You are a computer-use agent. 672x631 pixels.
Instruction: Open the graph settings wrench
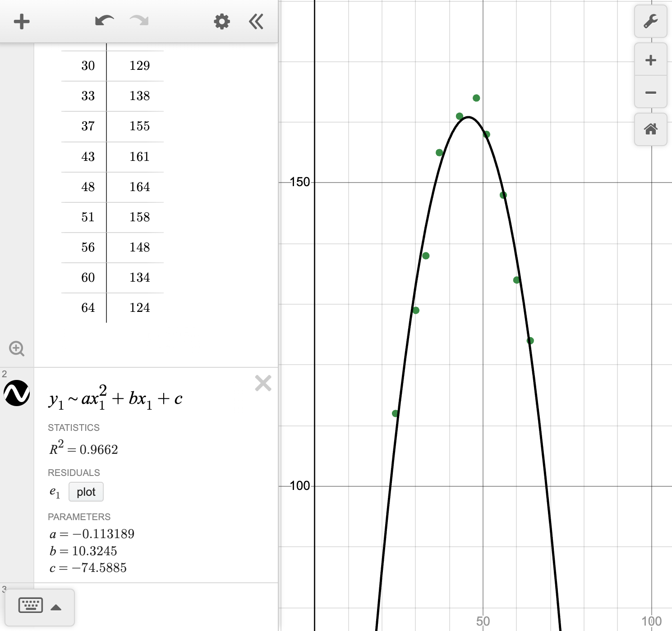click(651, 21)
